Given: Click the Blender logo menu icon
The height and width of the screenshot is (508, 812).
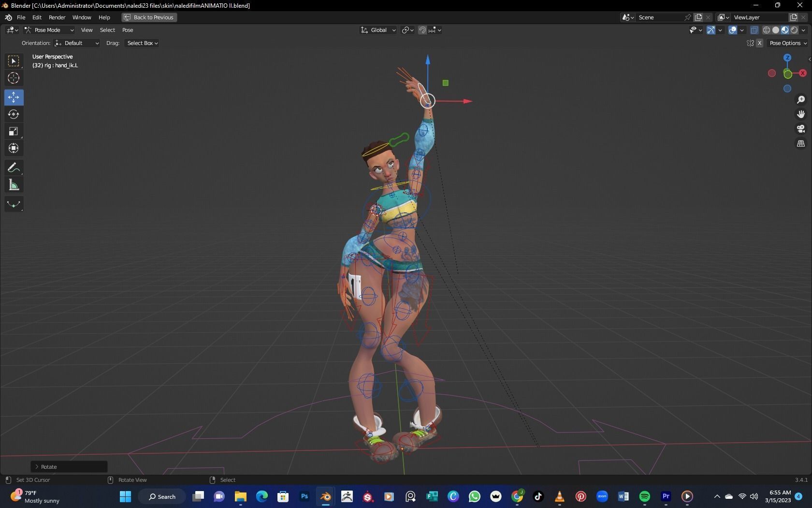Looking at the screenshot, I should click(x=8, y=17).
